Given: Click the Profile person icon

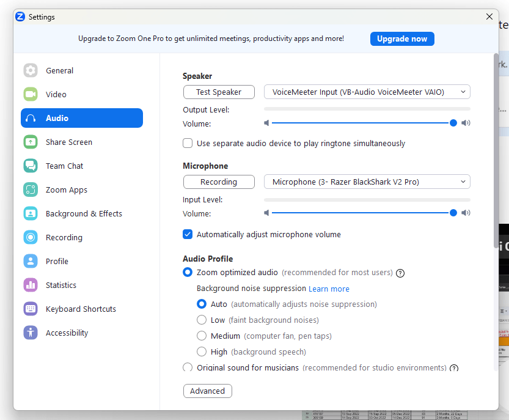Looking at the screenshot, I should pos(31,261).
